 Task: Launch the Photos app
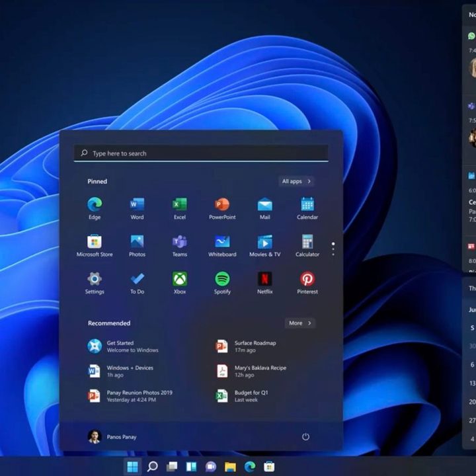tap(137, 245)
